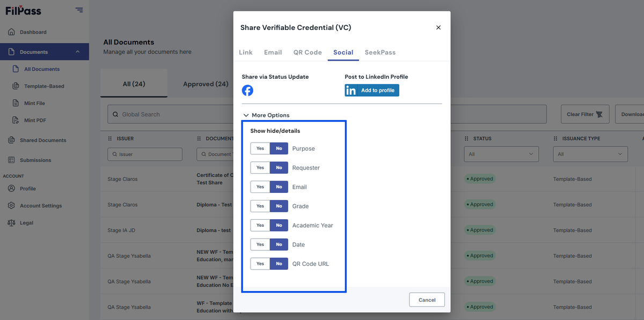Click the Account Settings gear icon
The height and width of the screenshot is (320, 644).
11,206
